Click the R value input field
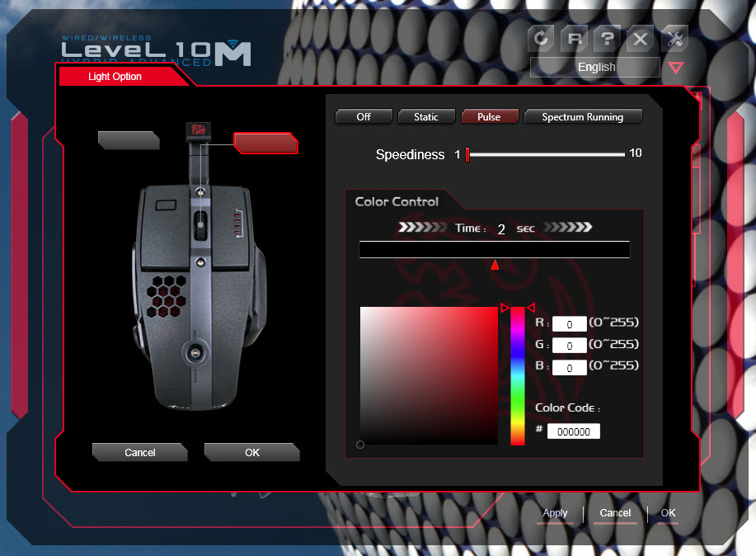This screenshot has width=756, height=556. tap(570, 324)
